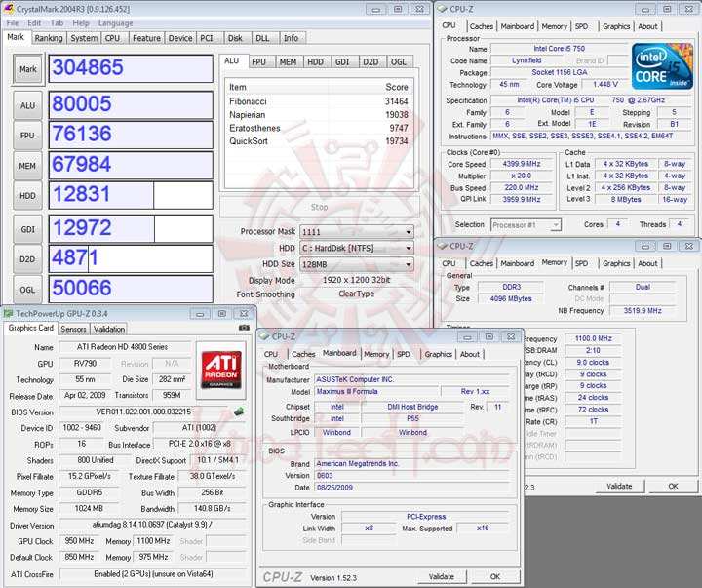Viewport: 702px width, 588px height.
Task: Open Graphics tab in Memory CPU-Z window
Action: click(x=616, y=264)
